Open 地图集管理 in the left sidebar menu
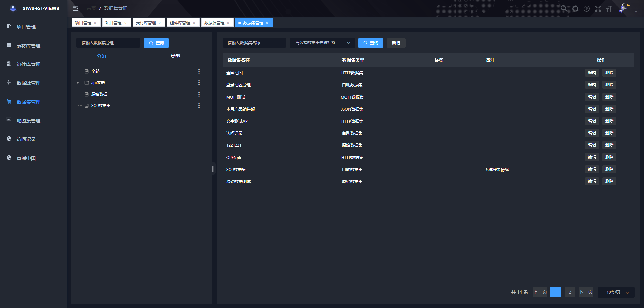644x308 pixels. tap(29, 121)
